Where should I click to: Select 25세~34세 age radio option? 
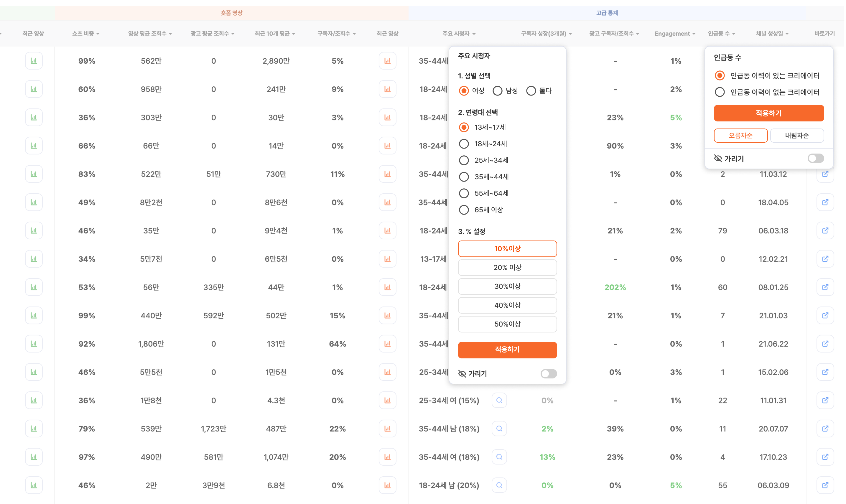pos(464,160)
